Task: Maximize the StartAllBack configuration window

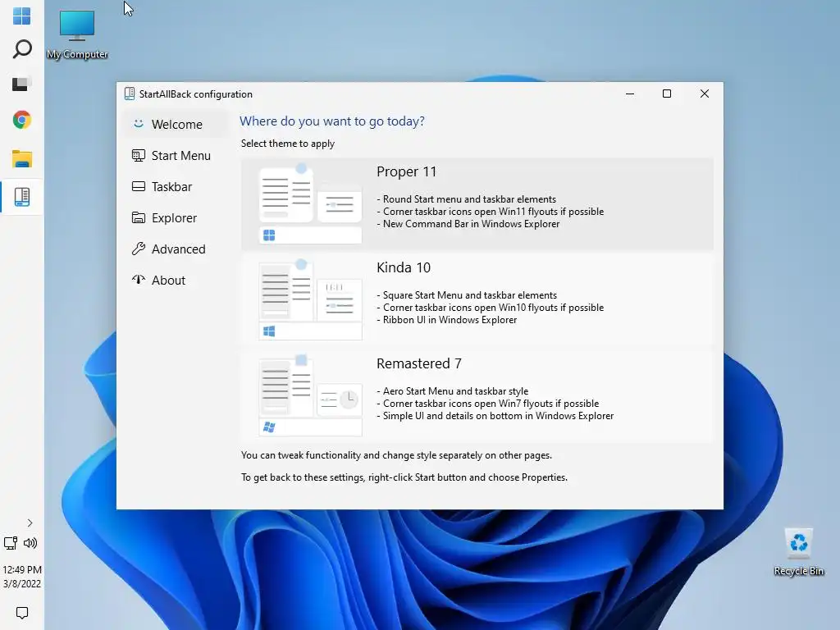Action: (x=667, y=94)
